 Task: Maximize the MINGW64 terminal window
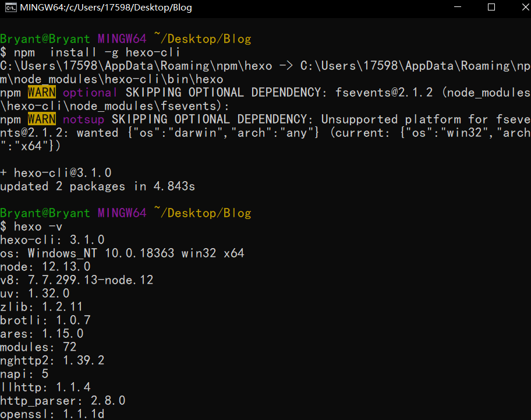coord(491,7)
